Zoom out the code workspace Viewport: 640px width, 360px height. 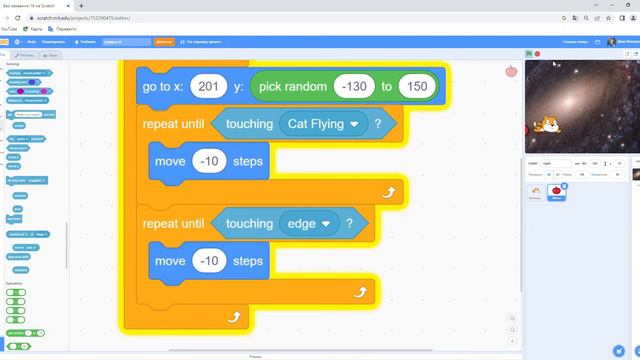[x=512, y=330]
